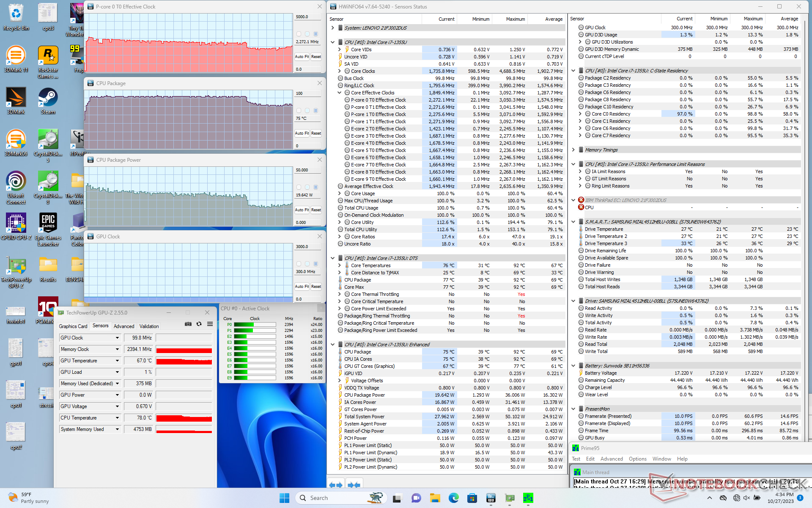The width and height of the screenshot is (812, 508).
Task: Click the GPU-Z refresh icon
Action: point(199,324)
